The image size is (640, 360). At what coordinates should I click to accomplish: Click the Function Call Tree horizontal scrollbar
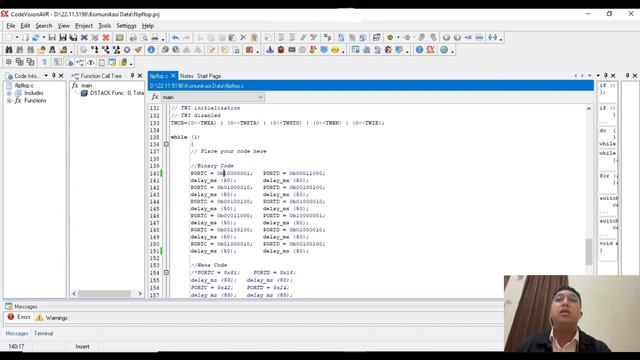pos(104,293)
